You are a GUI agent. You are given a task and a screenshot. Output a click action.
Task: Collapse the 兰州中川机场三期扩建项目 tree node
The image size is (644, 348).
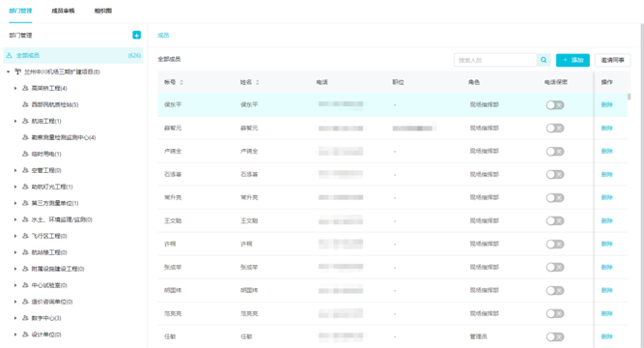9,72
